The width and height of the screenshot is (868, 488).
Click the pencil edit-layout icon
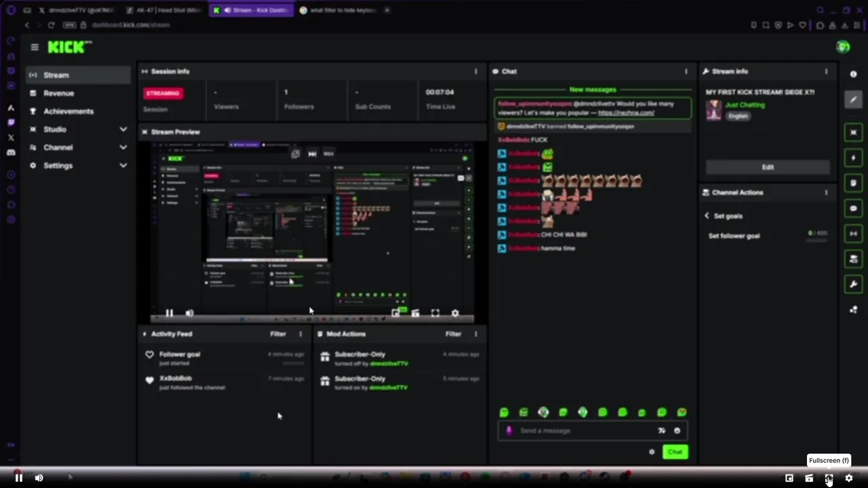click(x=854, y=100)
